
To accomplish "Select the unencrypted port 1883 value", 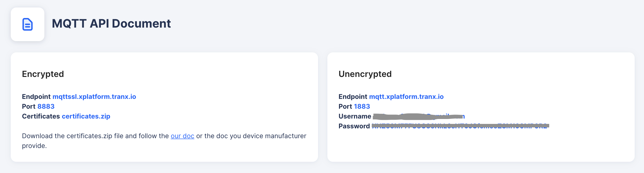I will [362, 106].
